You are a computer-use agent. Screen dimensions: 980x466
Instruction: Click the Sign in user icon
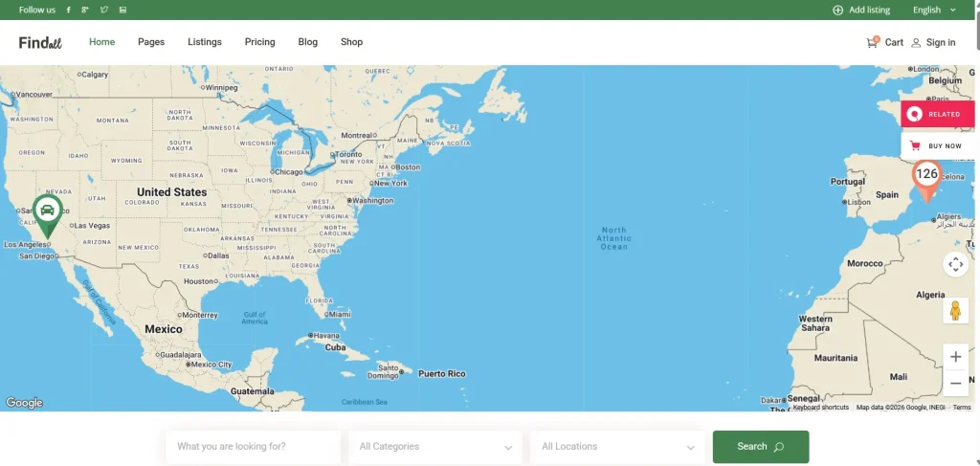click(x=916, y=42)
